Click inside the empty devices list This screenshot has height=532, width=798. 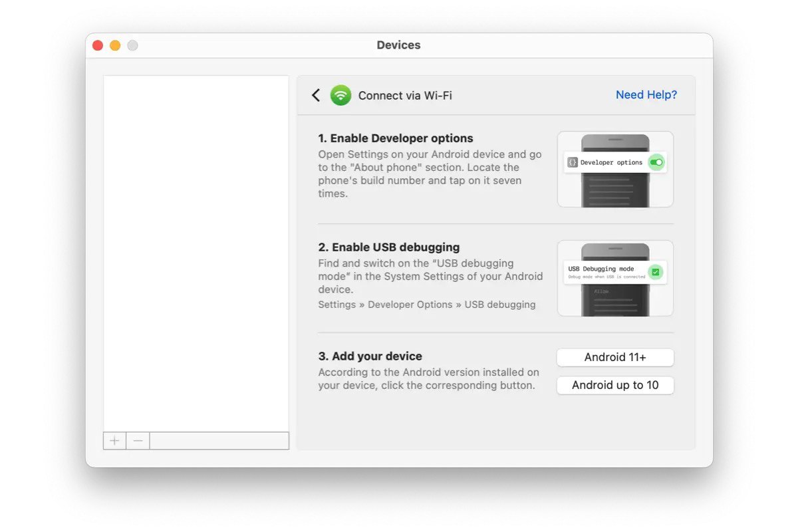point(196,253)
